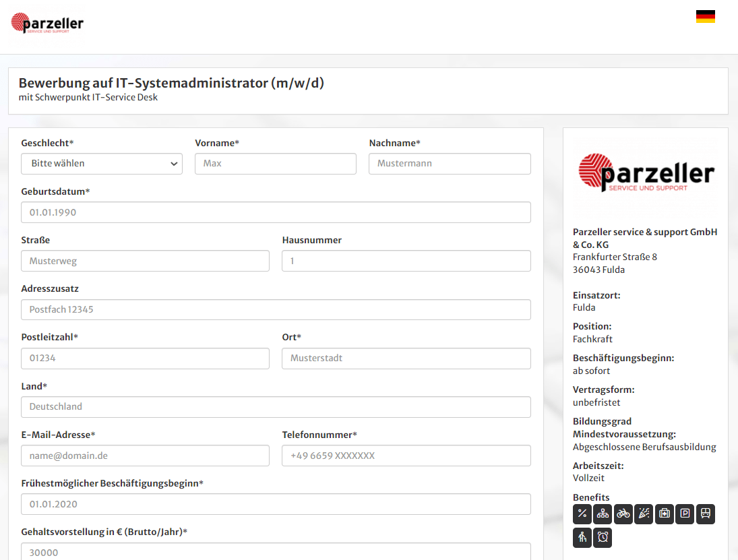
Task: Select the bike leasing benefit icon
Action: [623, 514]
